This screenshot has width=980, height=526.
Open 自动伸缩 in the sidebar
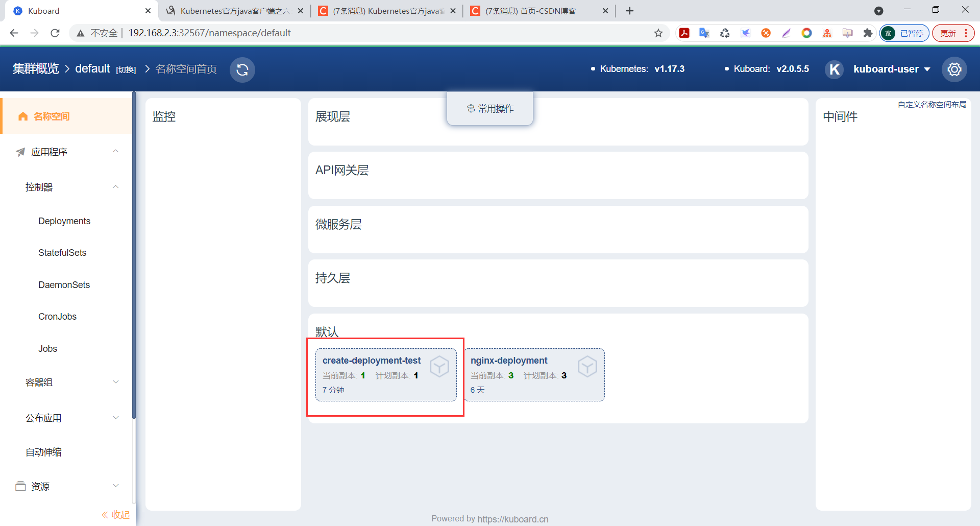[43, 452]
